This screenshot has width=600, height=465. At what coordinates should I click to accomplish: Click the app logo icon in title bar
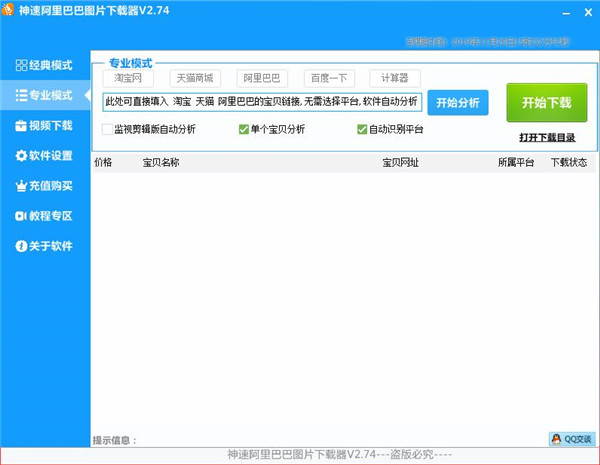coord(8,10)
